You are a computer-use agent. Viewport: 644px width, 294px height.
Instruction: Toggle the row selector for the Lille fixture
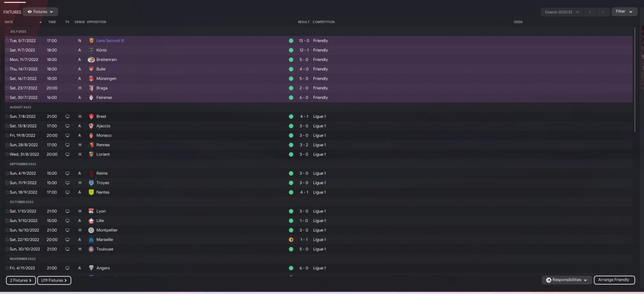(x=7, y=221)
